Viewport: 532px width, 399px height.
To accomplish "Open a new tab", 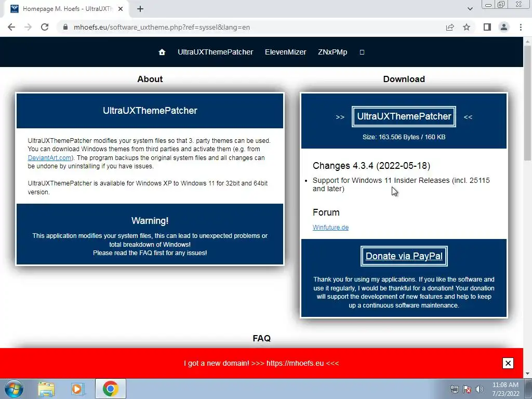I will tap(140, 9).
